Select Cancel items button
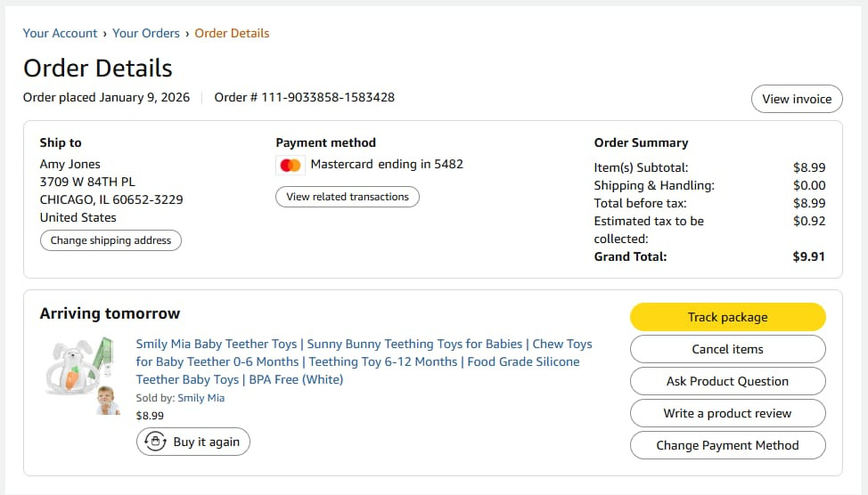868x495 pixels. point(727,349)
